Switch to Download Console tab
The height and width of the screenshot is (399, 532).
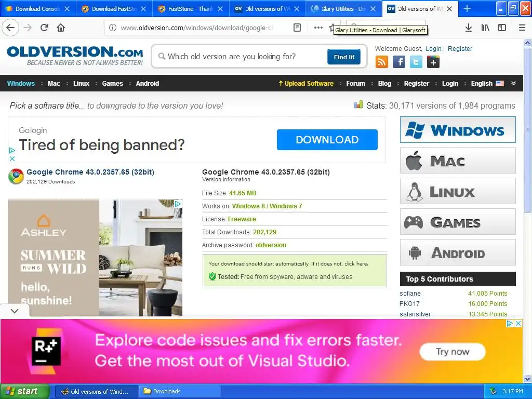pyautogui.click(x=38, y=9)
